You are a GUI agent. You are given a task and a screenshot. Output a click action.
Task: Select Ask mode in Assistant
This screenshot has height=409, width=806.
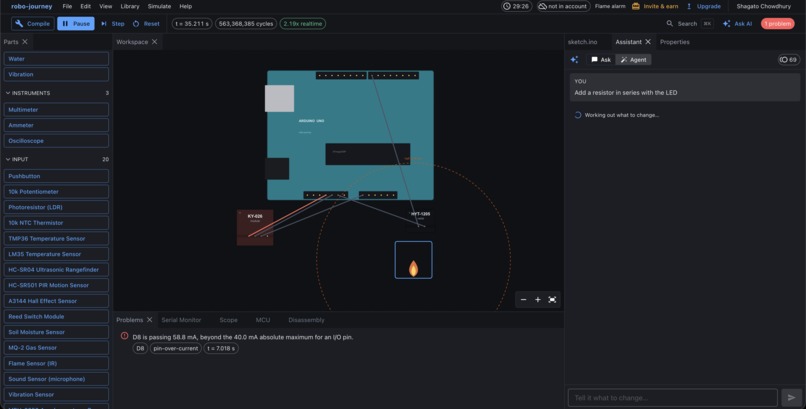601,60
